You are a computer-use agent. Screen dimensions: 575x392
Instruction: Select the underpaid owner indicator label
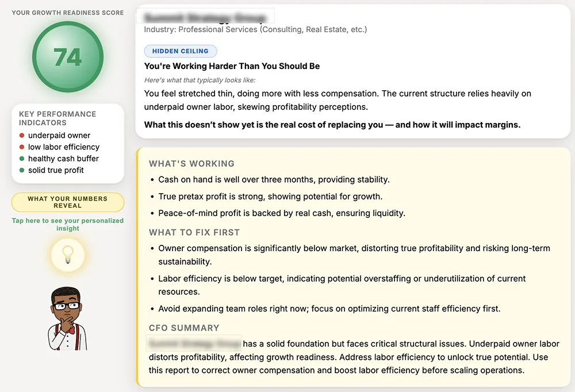click(59, 135)
